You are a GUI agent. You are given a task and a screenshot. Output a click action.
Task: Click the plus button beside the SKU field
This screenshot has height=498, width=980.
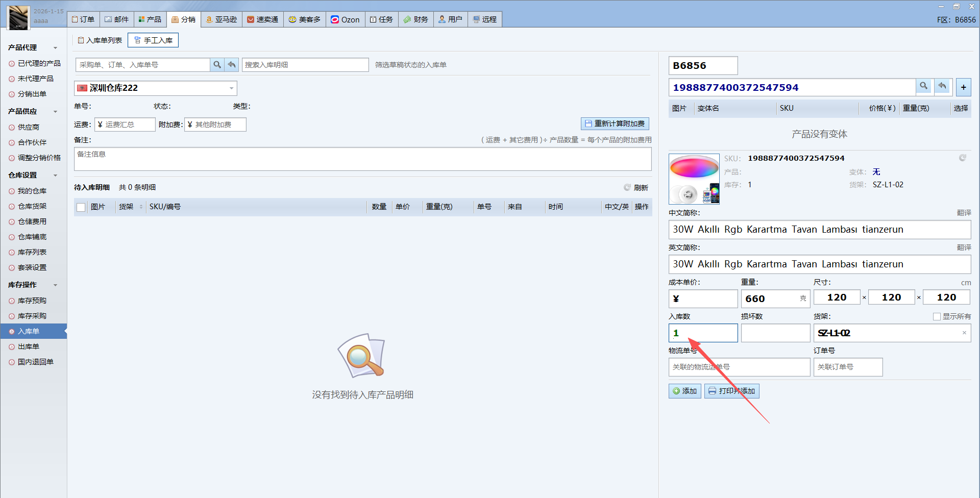(963, 87)
